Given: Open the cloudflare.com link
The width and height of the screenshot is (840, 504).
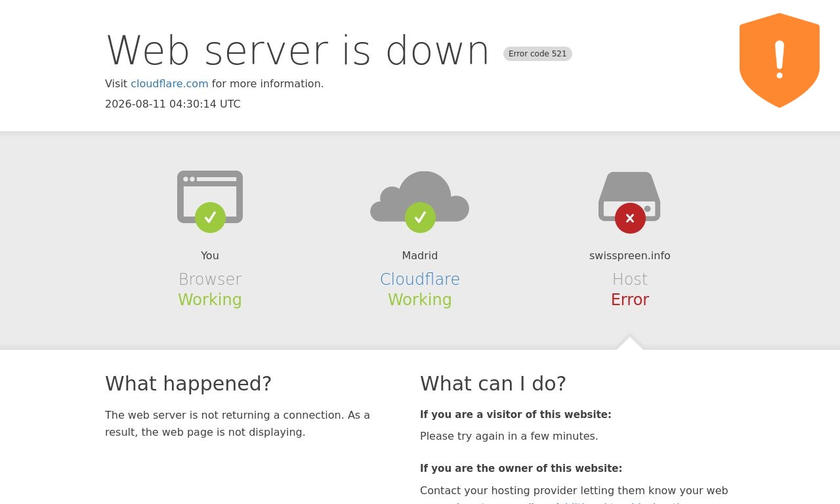Looking at the screenshot, I should (x=169, y=84).
